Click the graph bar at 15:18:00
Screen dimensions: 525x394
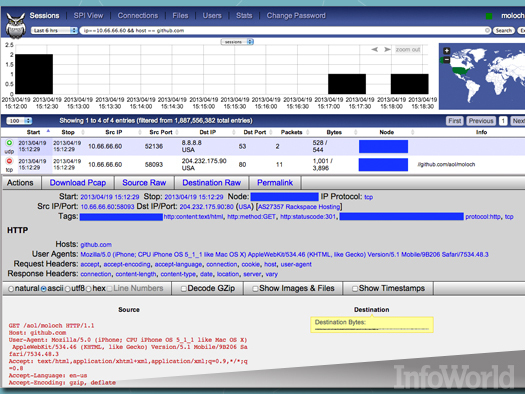409,84
